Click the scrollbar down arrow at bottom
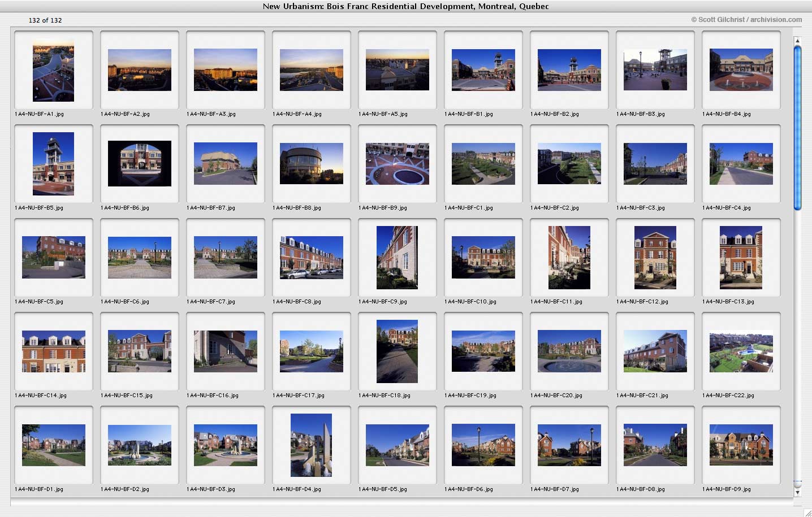This screenshot has width=812, height=517. pyautogui.click(x=797, y=493)
